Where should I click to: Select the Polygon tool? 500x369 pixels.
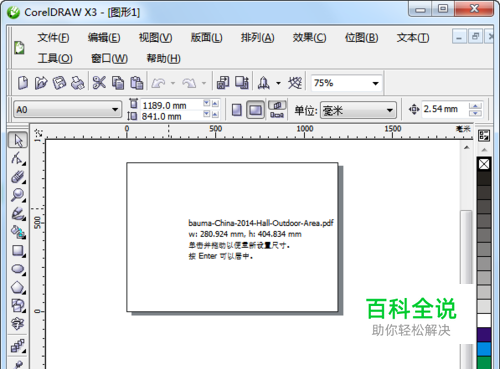pyautogui.click(x=18, y=287)
